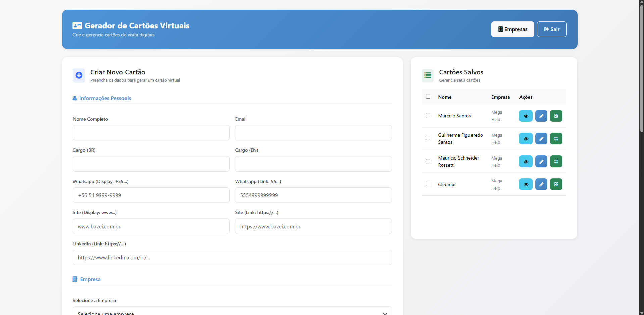Generate QR code for Marcelo Santos
644x315 pixels.
click(x=556, y=116)
